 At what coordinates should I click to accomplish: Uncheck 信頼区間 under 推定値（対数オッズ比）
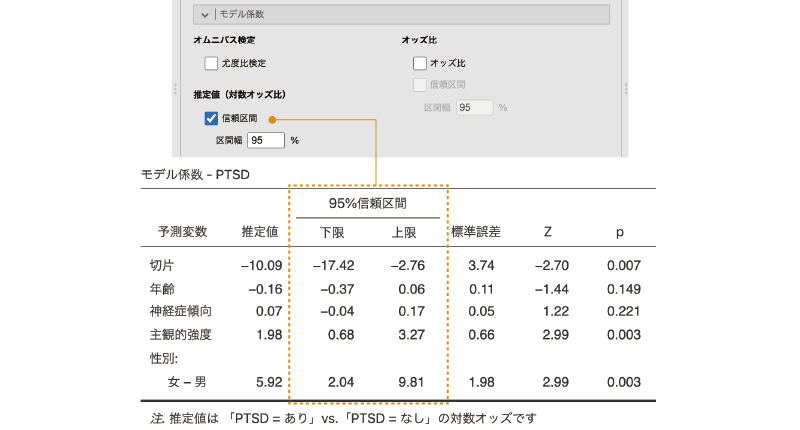coord(211,118)
